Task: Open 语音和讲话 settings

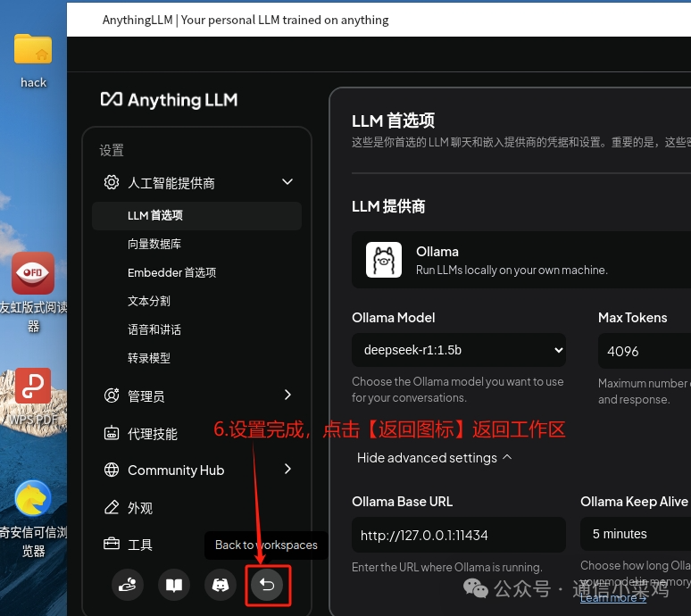Action: click(x=154, y=329)
